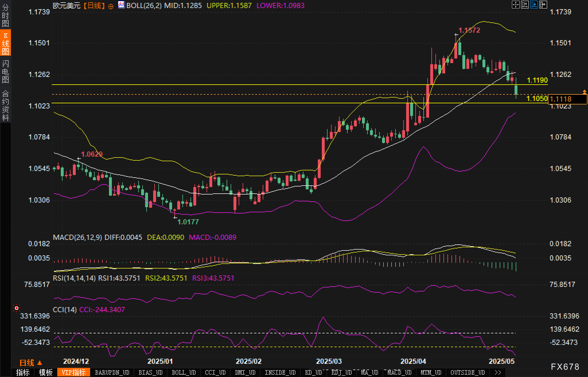Click the red alert sun icon
Image resolution: width=588 pixels, height=377 pixels.
pyautogui.click(x=17, y=308)
